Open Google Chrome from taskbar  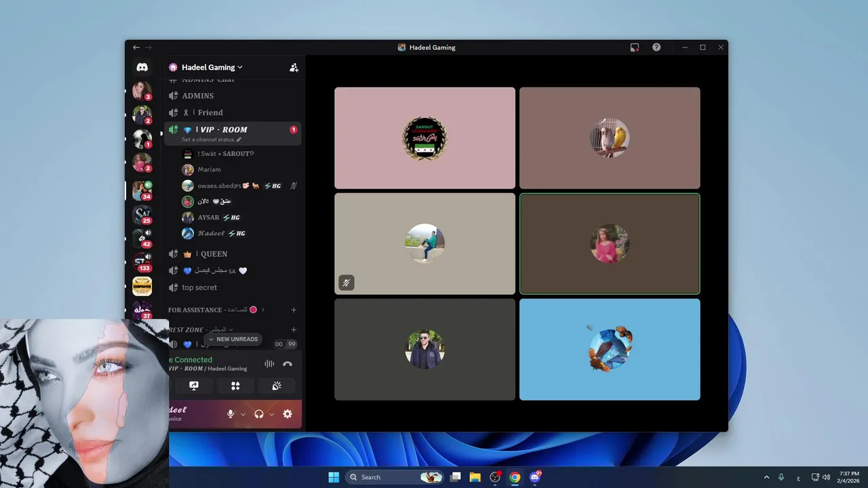(x=515, y=477)
